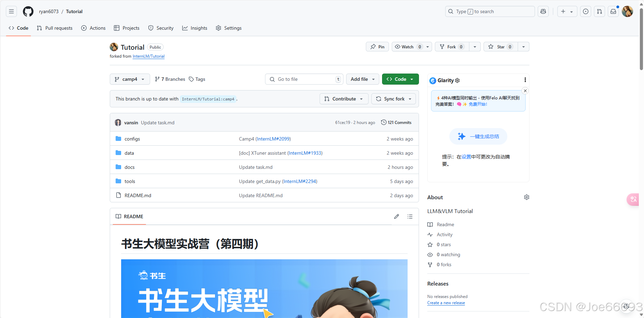Open the Copilot icon in the header
This screenshot has height=318, width=644.
(543, 11)
